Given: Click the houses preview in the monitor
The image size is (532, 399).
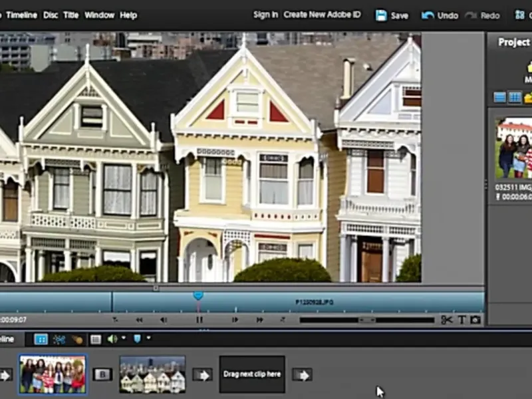Looking at the screenshot, I should coord(210,157).
